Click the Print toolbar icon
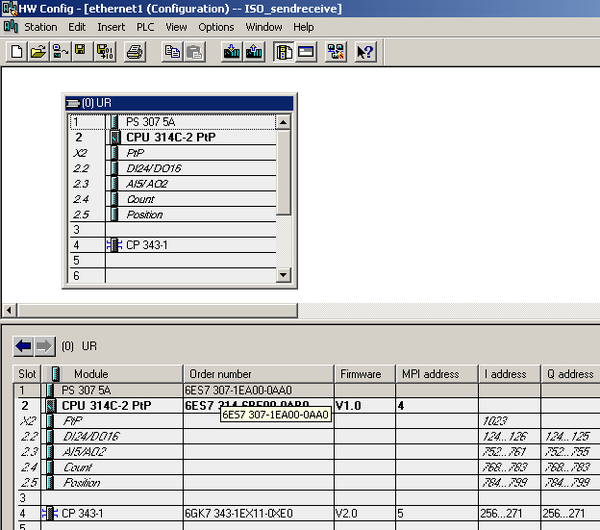 coord(135,52)
